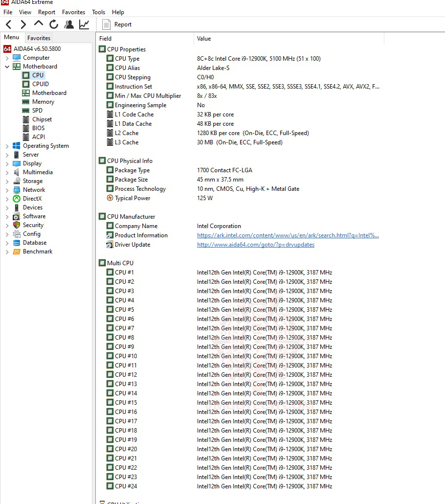The width and height of the screenshot is (445, 504).
Task: Expand the Server tree node
Action: (x=7, y=155)
